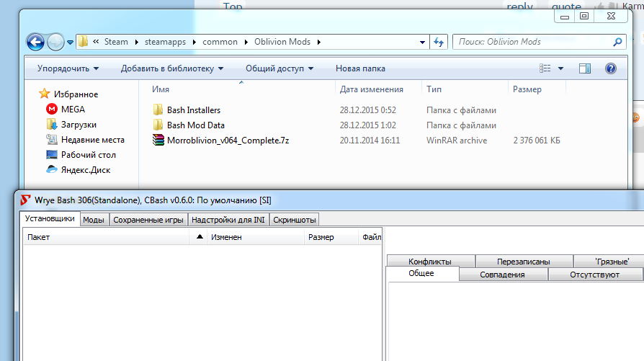Open address bar history dropdown

tap(422, 43)
